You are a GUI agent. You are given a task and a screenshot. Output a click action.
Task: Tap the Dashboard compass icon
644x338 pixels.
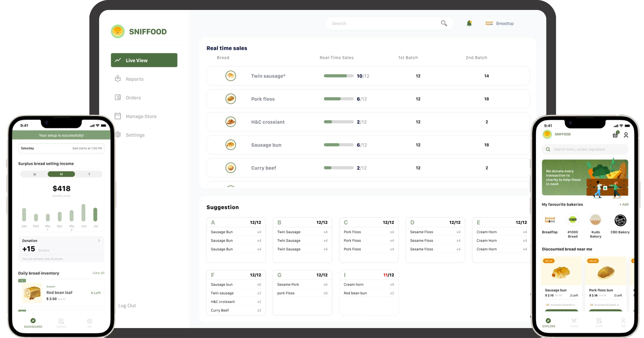tap(33, 321)
